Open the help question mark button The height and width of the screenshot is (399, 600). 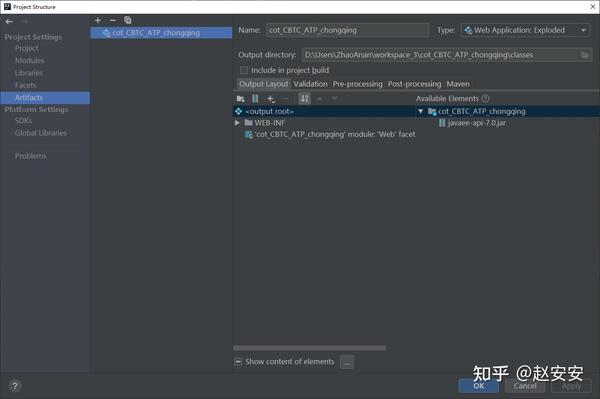[x=15, y=386]
